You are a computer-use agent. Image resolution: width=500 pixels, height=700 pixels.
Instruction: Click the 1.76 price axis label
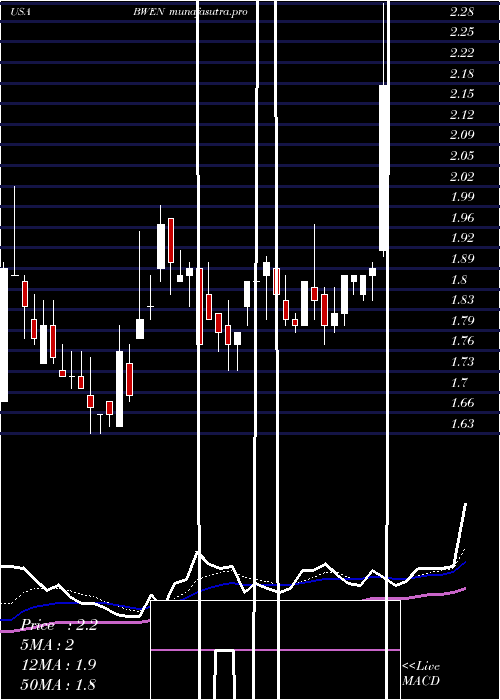pyautogui.click(x=462, y=341)
